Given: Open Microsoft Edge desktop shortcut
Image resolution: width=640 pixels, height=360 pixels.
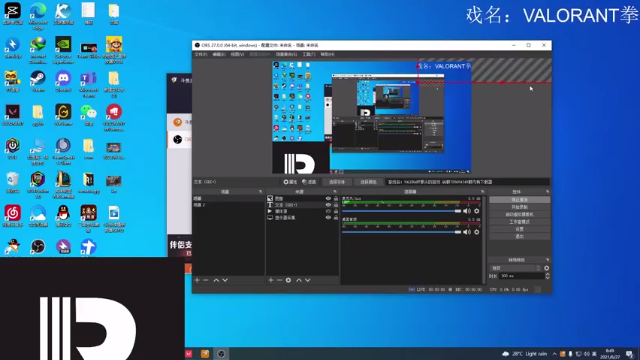Looking at the screenshot, I should pos(38,16).
